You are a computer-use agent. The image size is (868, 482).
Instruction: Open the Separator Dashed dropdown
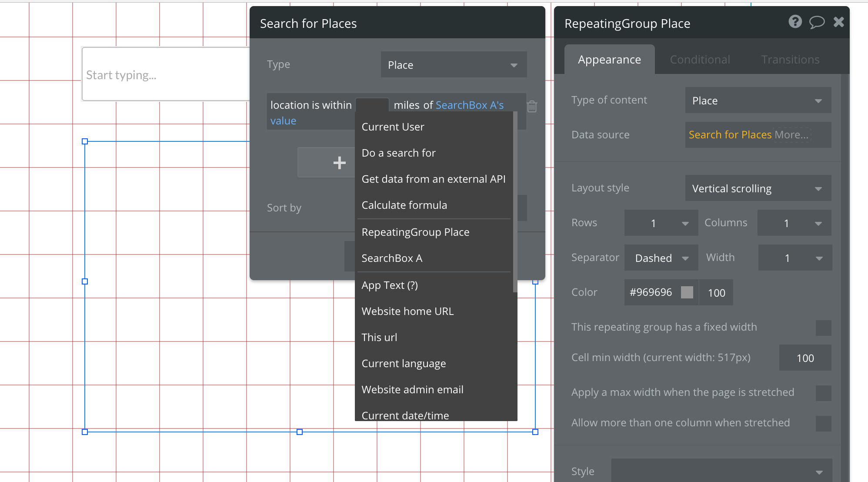pyautogui.click(x=661, y=258)
